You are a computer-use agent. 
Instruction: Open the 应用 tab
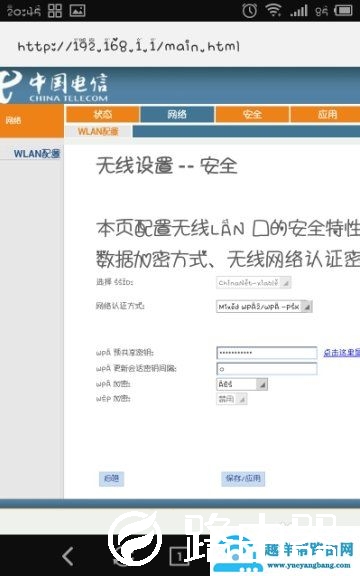click(326, 114)
